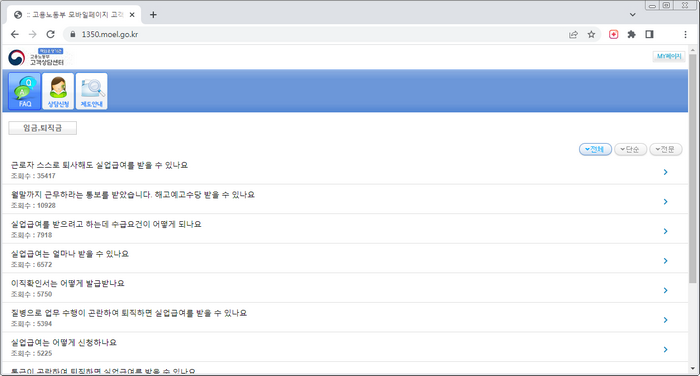Open the red extension icon
Image resolution: width=700 pixels, height=376 pixels.
[x=613, y=34]
